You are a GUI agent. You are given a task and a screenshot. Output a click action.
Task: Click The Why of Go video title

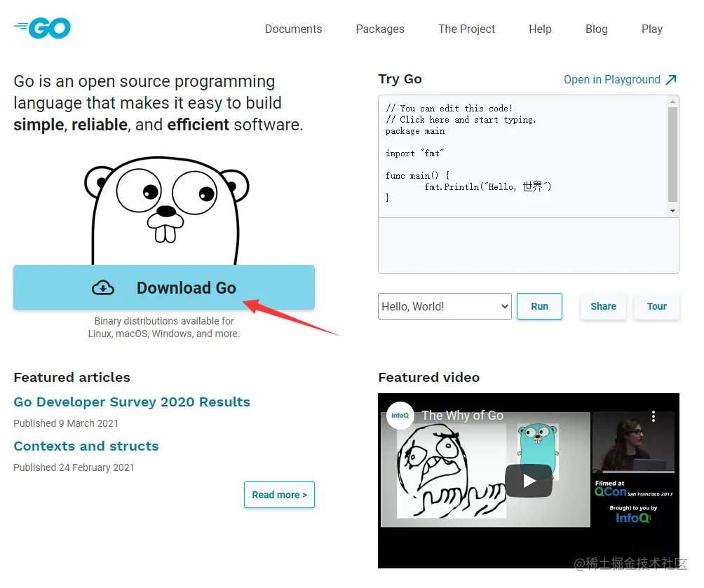463,416
